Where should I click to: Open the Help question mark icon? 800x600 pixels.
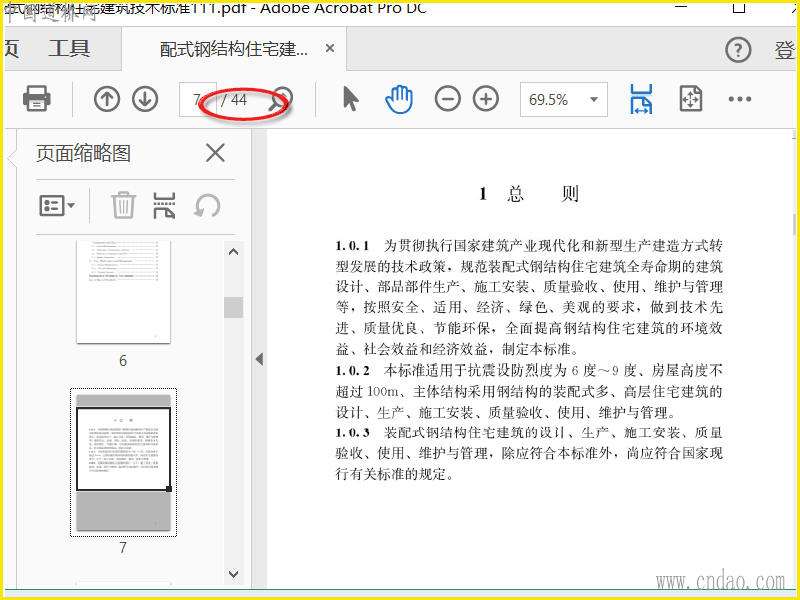(738, 50)
